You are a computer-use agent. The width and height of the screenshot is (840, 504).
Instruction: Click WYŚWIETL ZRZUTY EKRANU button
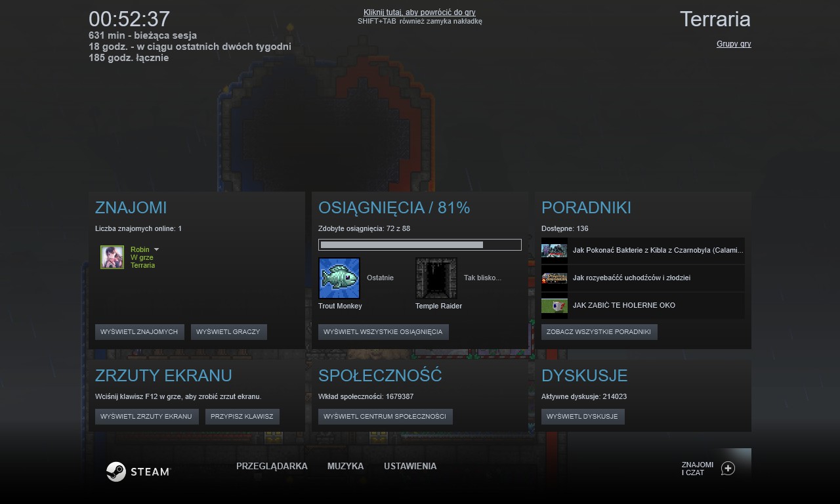(146, 417)
